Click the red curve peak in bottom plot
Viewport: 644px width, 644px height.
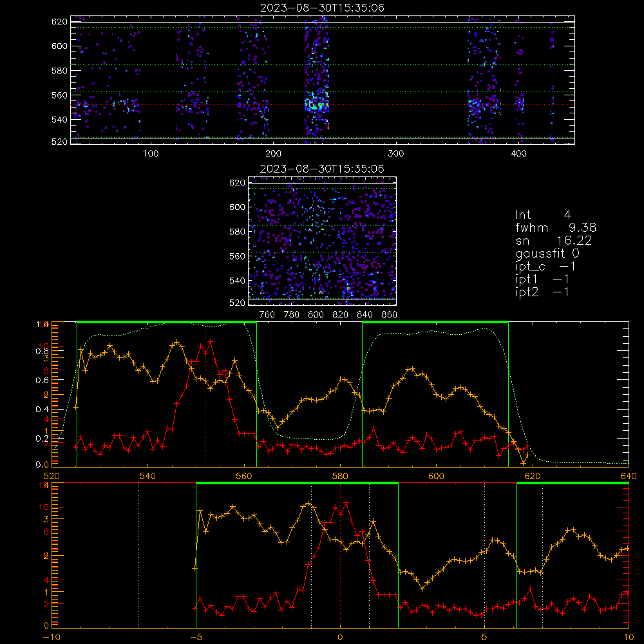click(346, 503)
